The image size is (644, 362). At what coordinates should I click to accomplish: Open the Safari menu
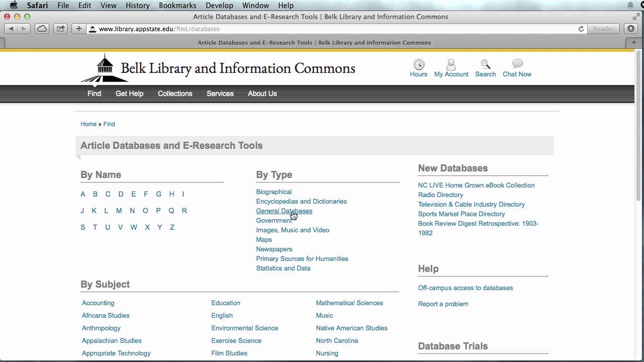37,6
